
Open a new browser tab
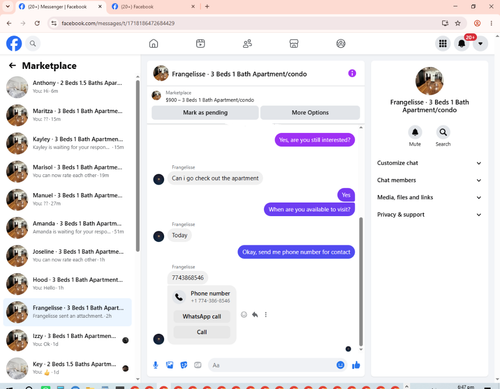pyautogui.click(x=207, y=6)
